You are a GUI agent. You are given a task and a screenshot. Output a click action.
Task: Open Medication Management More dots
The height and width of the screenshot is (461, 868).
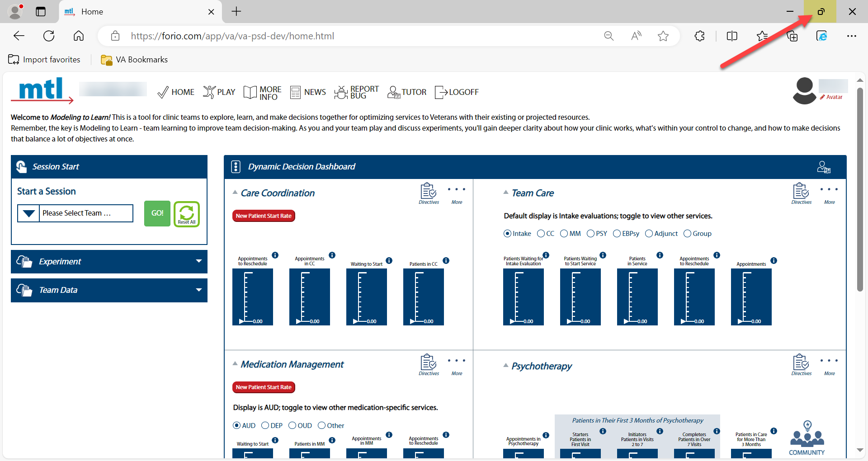point(457,361)
